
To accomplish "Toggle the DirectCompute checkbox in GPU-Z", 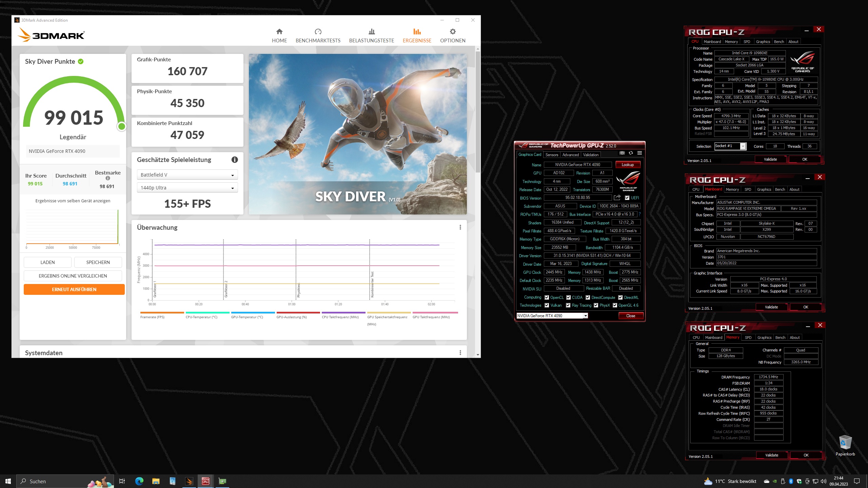I will [588, 298].
